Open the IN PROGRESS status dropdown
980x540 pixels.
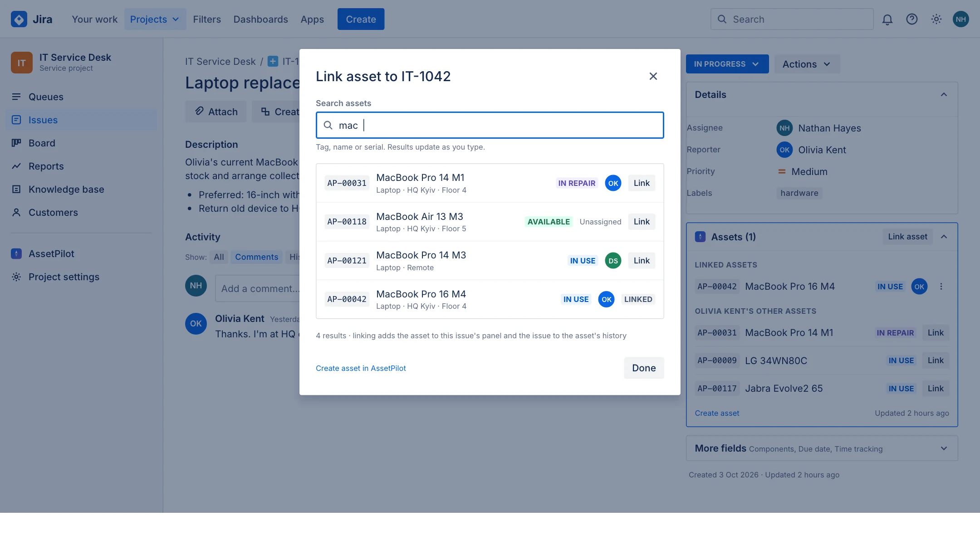[x=727, y=64]
